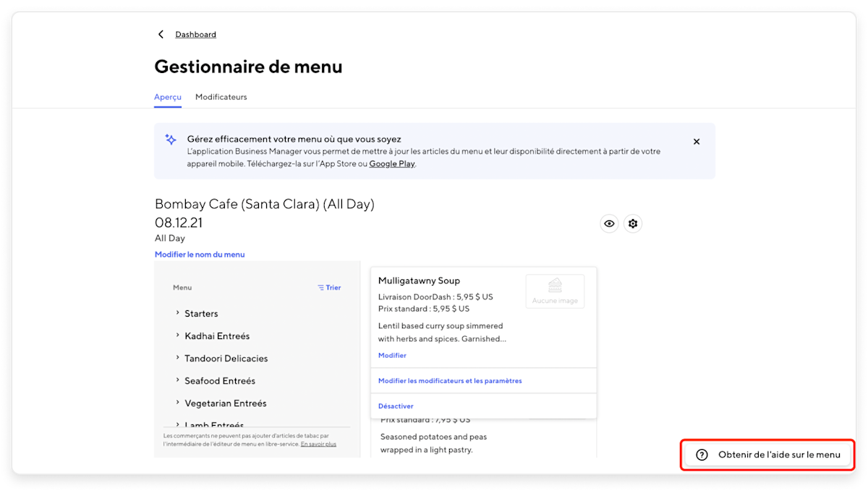Switch to the Modificateurs tab
Screen dimensions: 868x496
click(x=221, y=97)
